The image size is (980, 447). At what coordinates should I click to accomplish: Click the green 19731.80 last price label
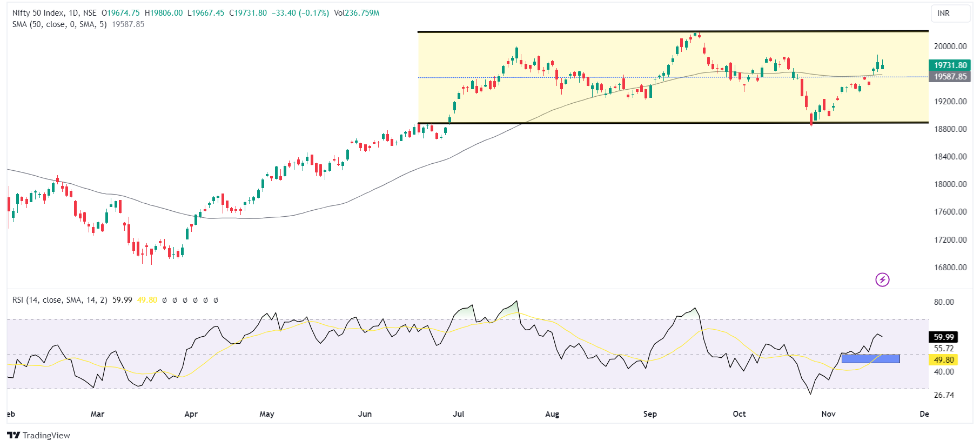950,65
